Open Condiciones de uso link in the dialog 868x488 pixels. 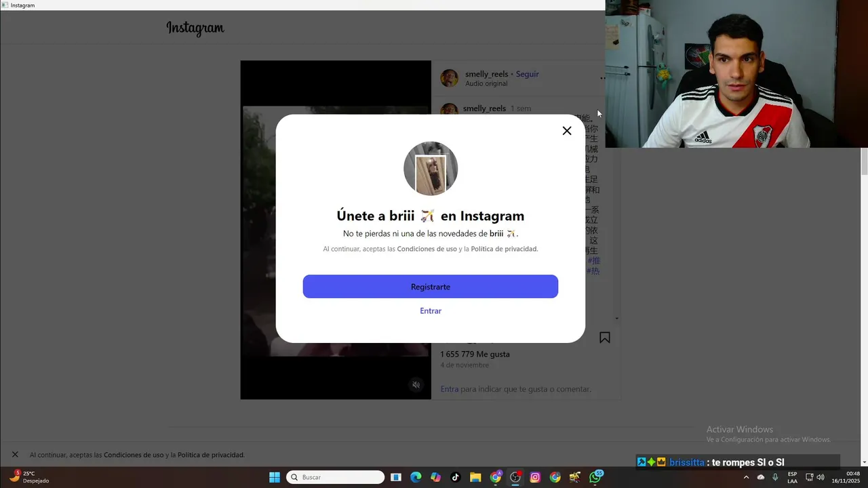click(427, 249)
